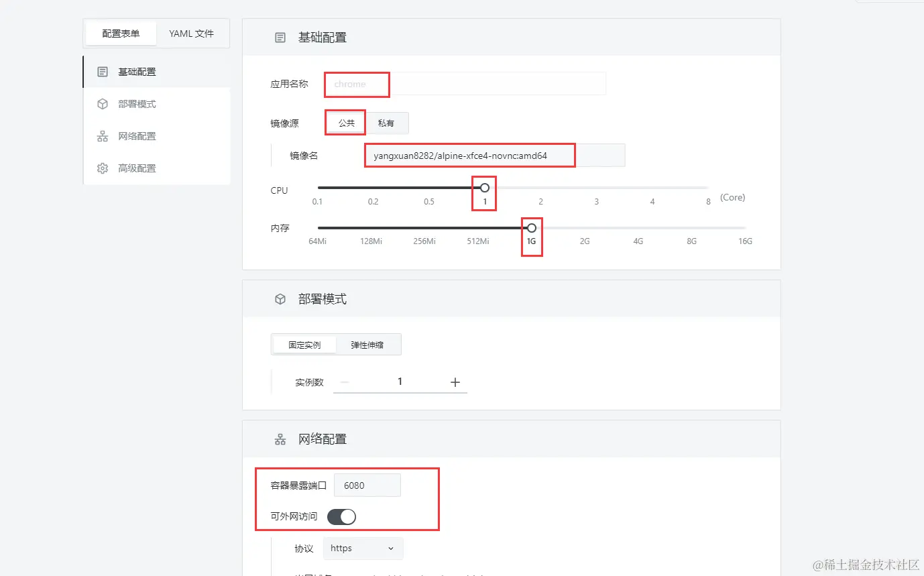This screenshot has height=576, width=924.
Task: Open 部署模式 in the sidebar
Action: (x=156, y=104)
